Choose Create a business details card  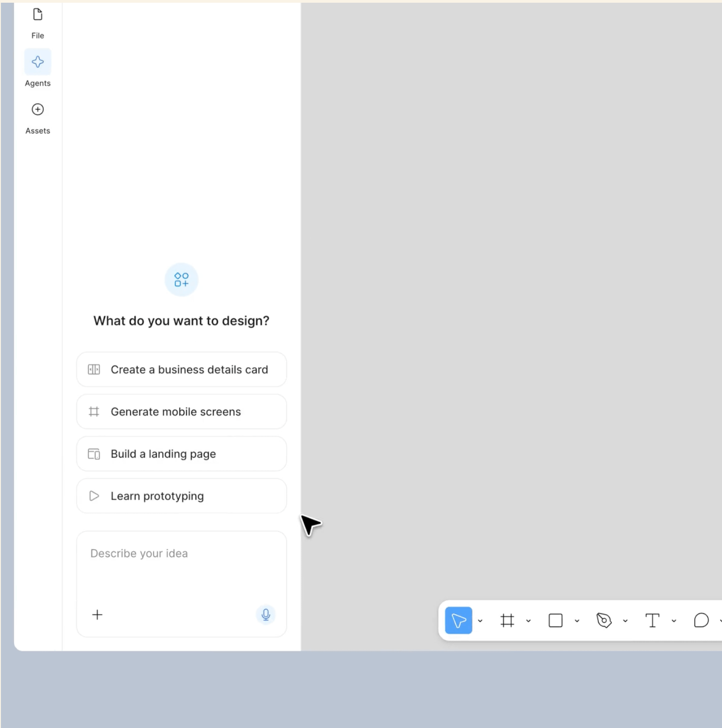[x=182, y=369]
